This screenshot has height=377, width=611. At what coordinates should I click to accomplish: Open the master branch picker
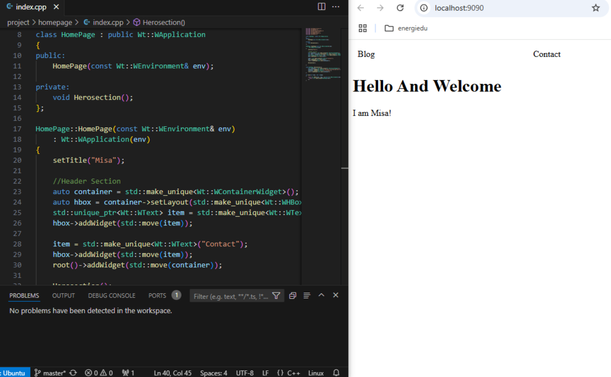pos(50,373)
